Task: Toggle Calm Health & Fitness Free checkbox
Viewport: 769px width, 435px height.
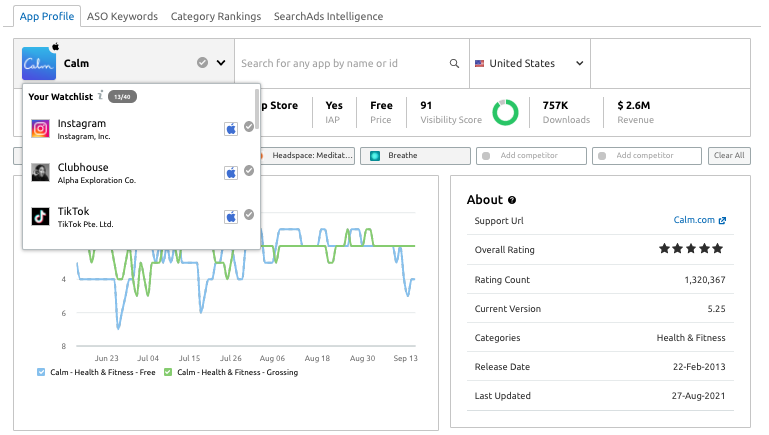Action: (41, 372)
